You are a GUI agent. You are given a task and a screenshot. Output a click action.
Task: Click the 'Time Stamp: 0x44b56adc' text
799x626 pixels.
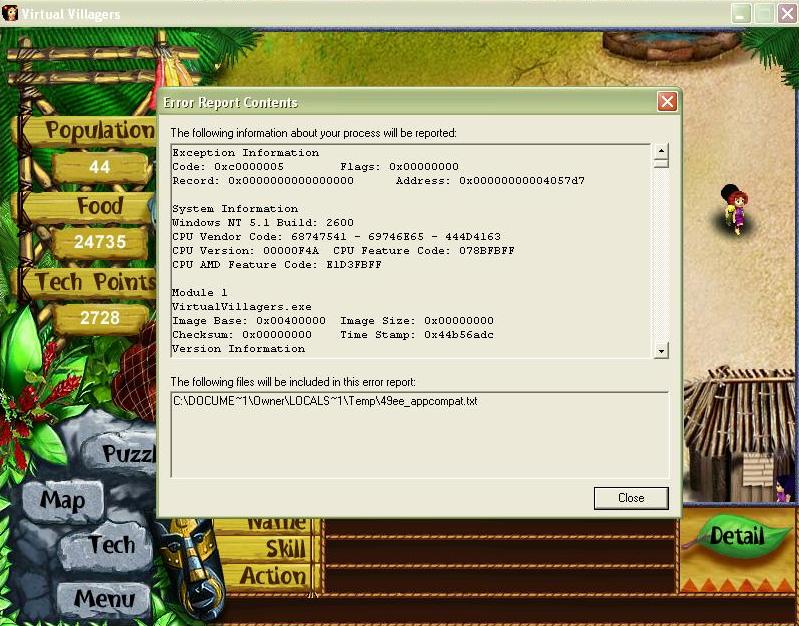(417, 335)
